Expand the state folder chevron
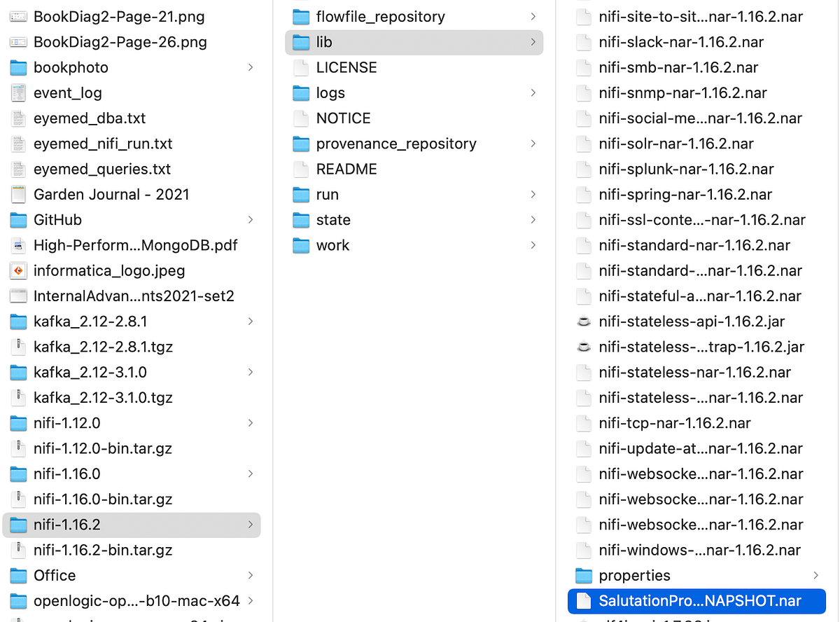Viewport: 840px width, 622px height. point(533,220)
